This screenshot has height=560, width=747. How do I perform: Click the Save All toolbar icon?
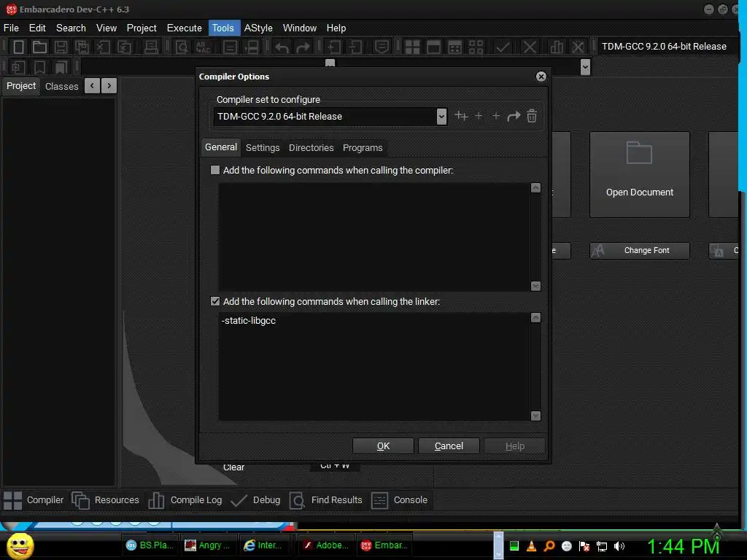tap(82, 47)
